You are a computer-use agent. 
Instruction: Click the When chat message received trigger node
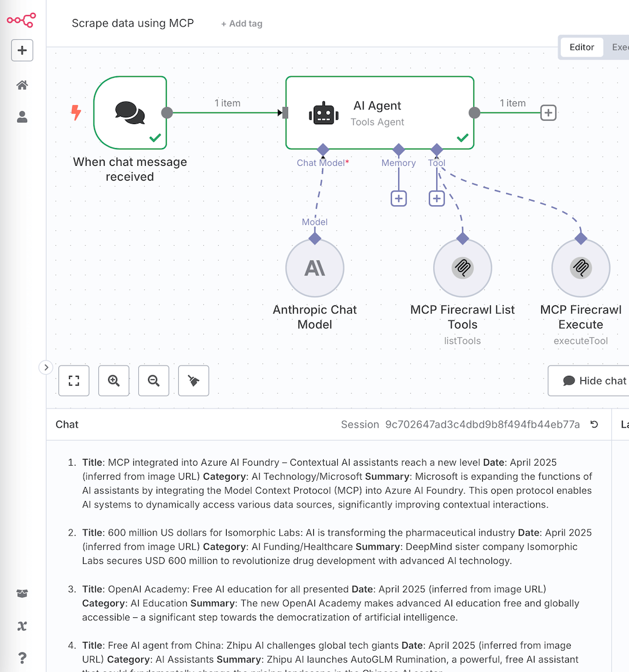tap(130, 112)
